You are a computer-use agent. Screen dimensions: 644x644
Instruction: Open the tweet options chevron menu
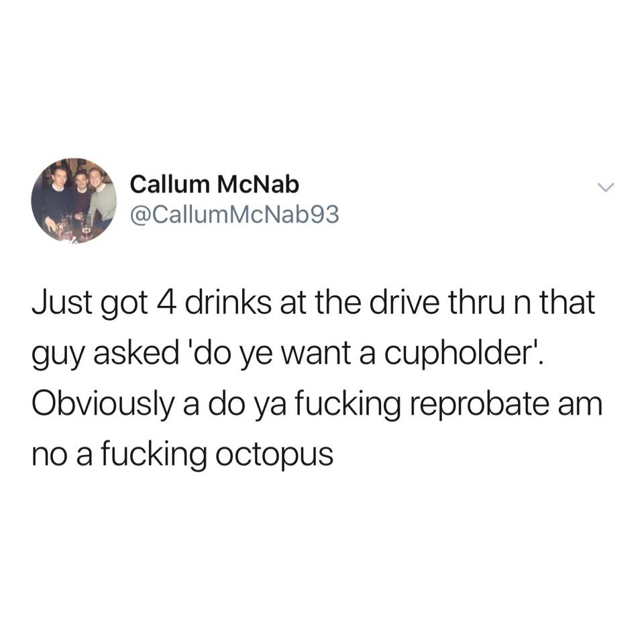pyautogui.click(x=605, y=188)
